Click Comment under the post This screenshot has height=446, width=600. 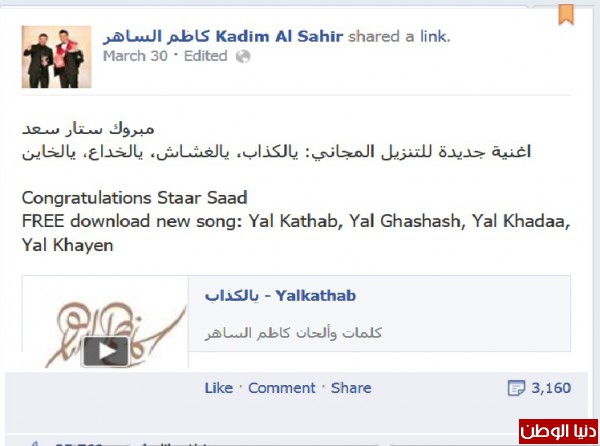[282, 388]
